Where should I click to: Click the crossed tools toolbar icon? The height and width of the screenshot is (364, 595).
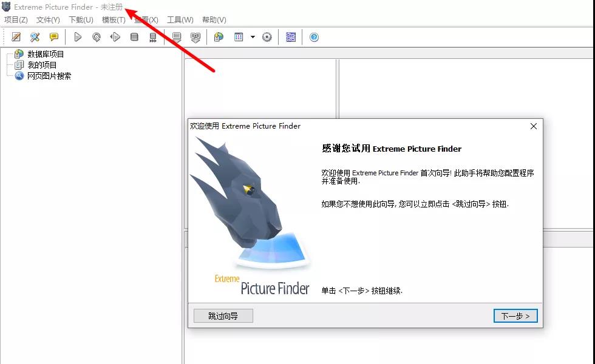[x=35, y=37]
